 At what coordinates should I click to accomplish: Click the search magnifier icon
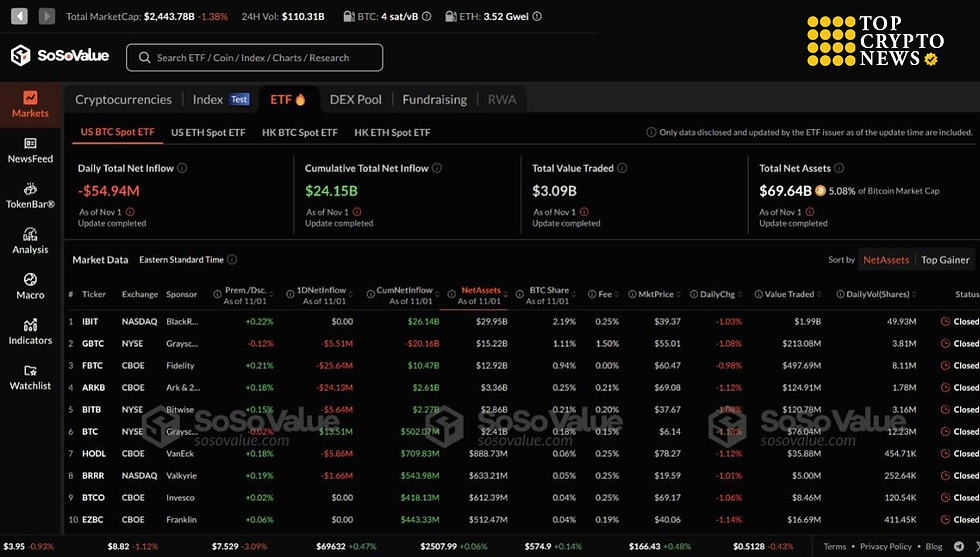144,58
